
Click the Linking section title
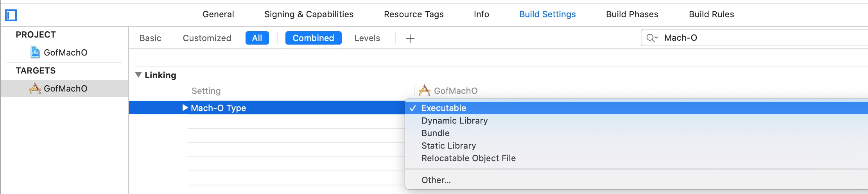pyautogui.click(x=160, y=75)
